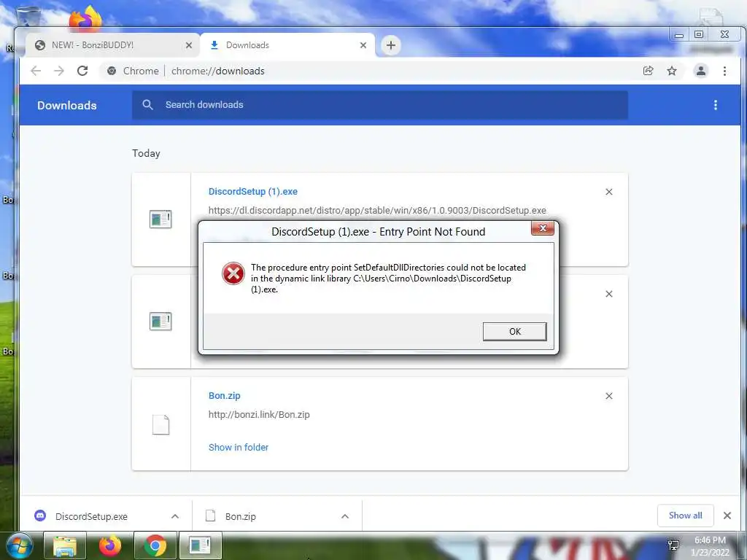This screenshot has height=560, width=747.
Task: Close the Downloads tab
Action: click(363, 45)
